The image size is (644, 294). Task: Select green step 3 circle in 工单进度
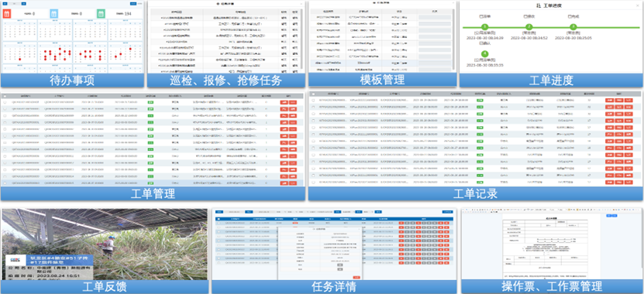pyautogui.click(x=573, y=26)
